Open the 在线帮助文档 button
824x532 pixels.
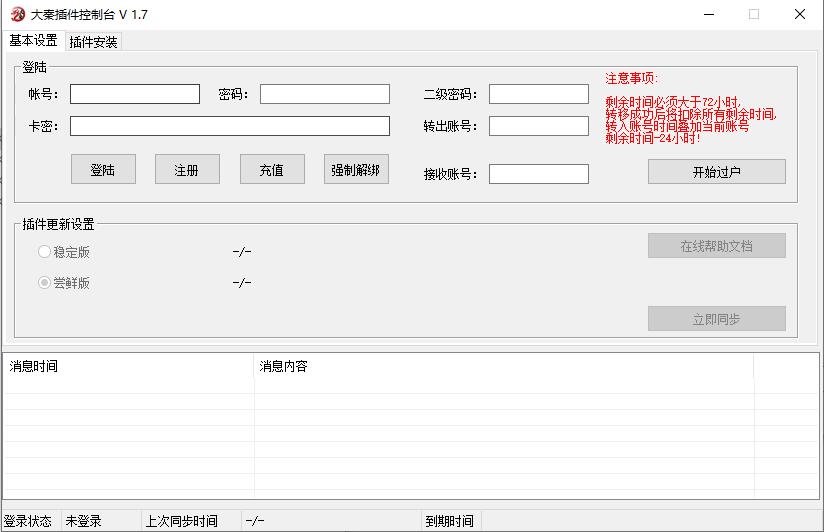click(x=717, y=246)
